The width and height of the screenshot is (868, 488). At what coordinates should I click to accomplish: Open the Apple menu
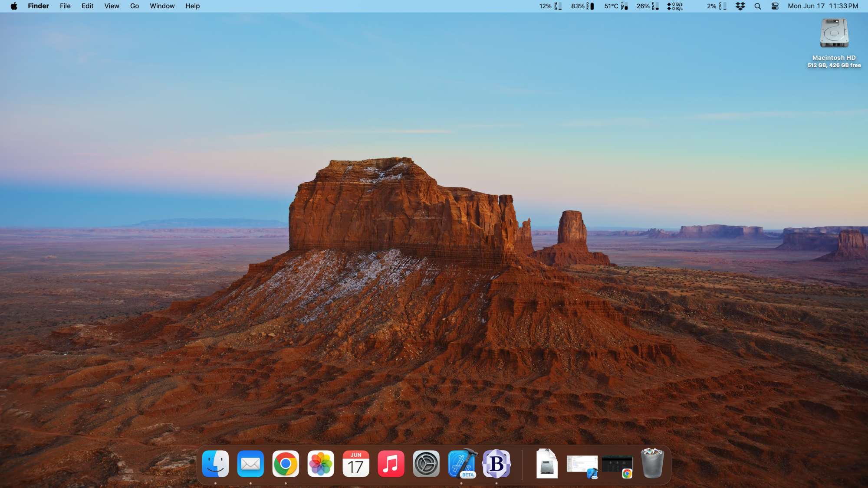[x=14, y=6]
